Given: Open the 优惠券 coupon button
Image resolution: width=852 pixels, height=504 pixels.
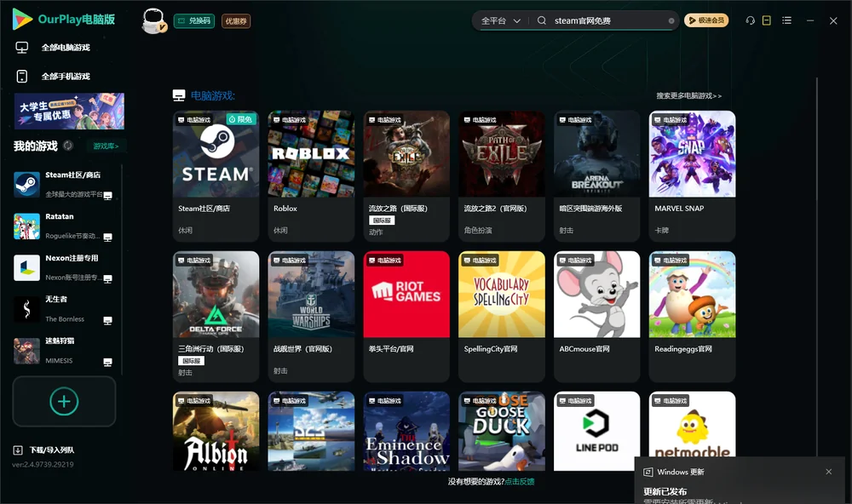Looking at the screenshot, I should (236, 20).
